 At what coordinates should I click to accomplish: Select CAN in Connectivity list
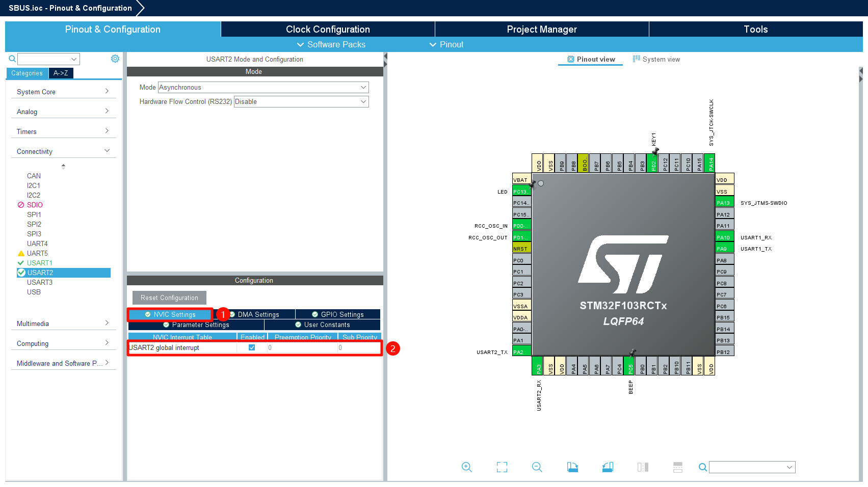(34, 176)
